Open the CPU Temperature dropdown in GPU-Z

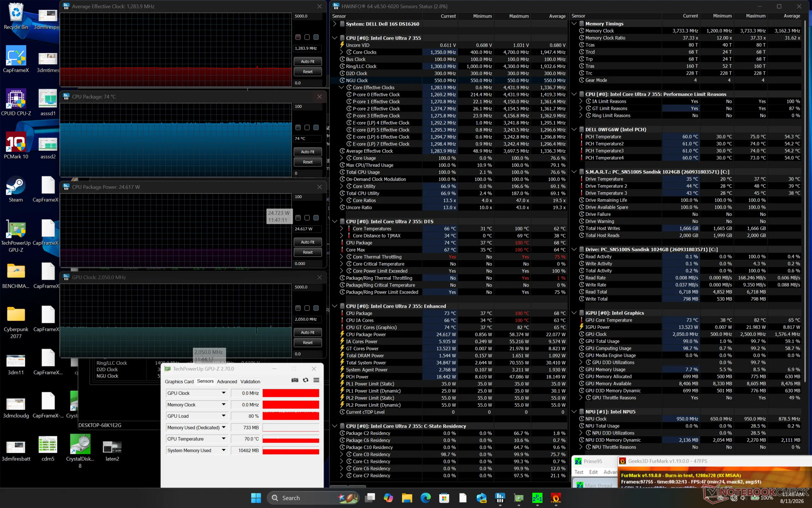click(x=224, y=438)
